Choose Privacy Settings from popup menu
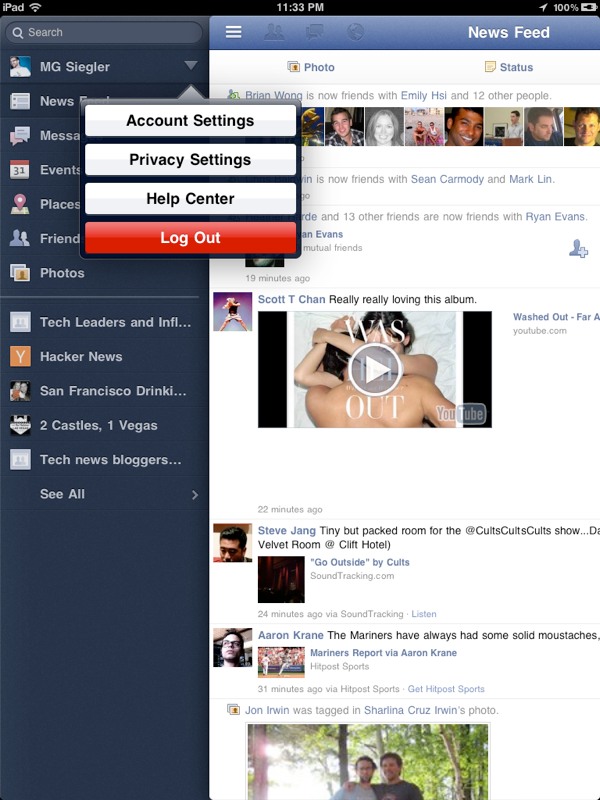This screenshot has width=600, height=800. (x=190, y=160)
